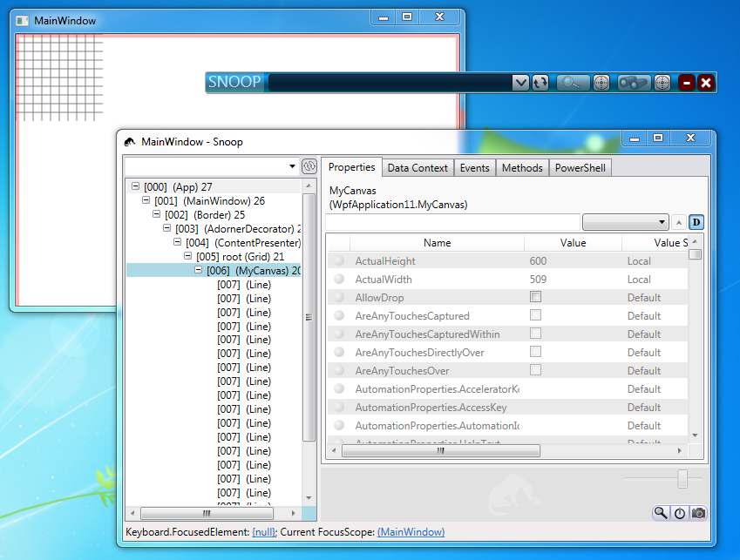
Task: Open the Snoop toolbar window list dropdown
Action: point(520,83)
